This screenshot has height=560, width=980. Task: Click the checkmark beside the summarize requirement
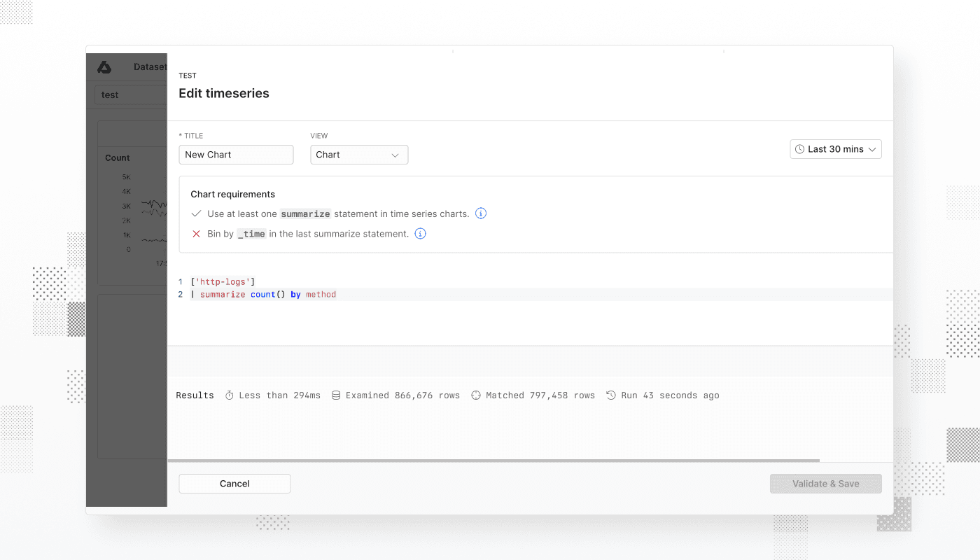pos(196,213)
